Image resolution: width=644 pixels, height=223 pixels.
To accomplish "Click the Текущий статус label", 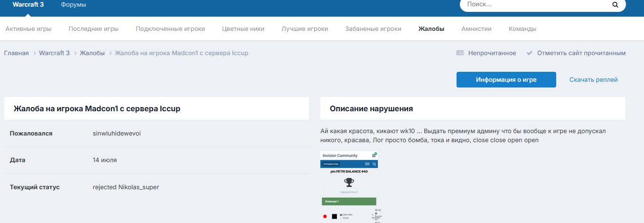I will [35, 187].
